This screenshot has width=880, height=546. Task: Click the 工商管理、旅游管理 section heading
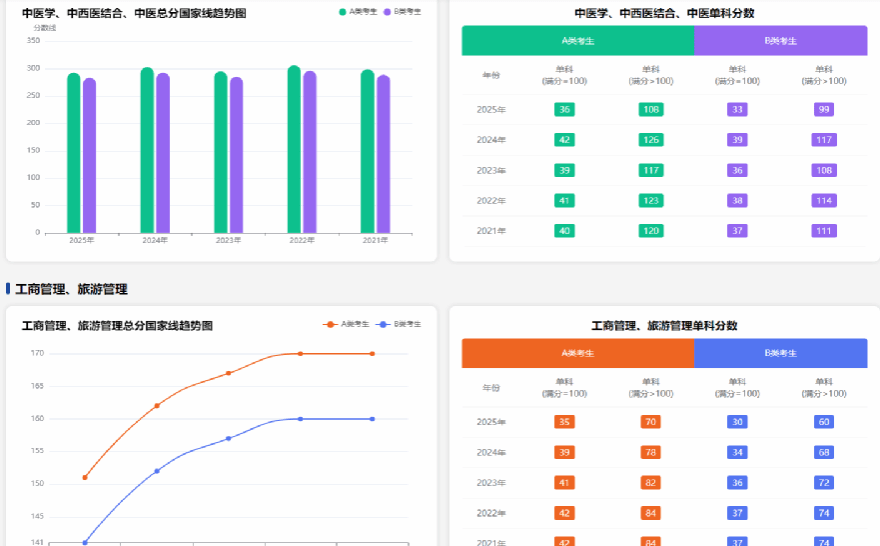pyautogui.click(x=71, y=289)
